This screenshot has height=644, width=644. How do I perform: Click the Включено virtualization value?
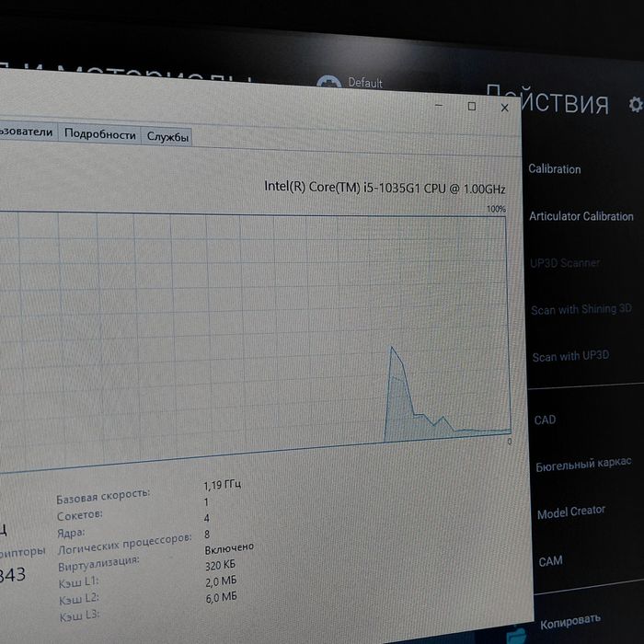[x=229, y=548]
